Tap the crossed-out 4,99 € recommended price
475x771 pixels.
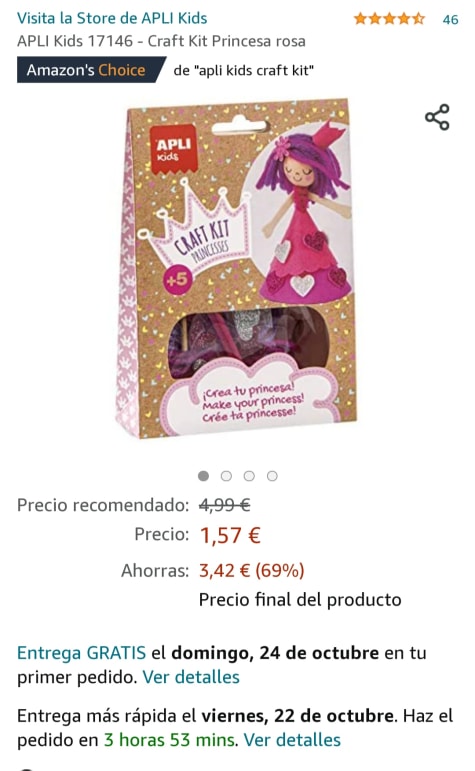click(x=225, y=505)
